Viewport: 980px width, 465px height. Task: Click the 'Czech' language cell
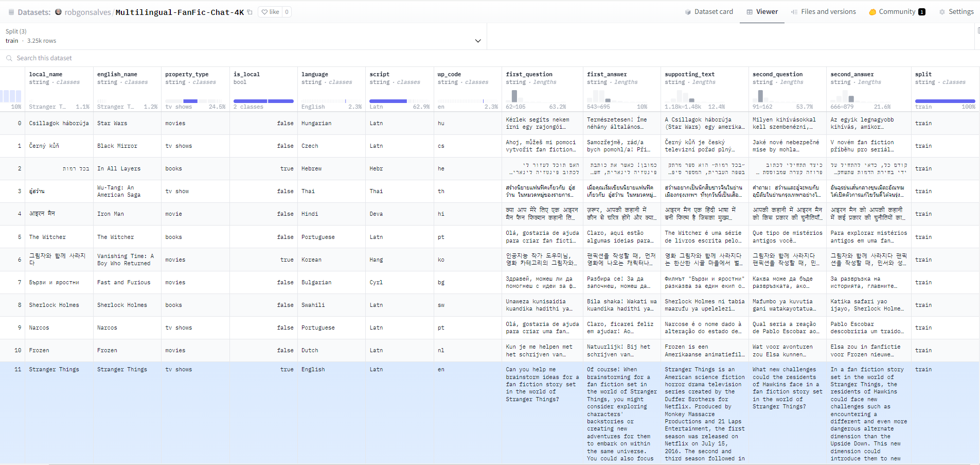331,146
